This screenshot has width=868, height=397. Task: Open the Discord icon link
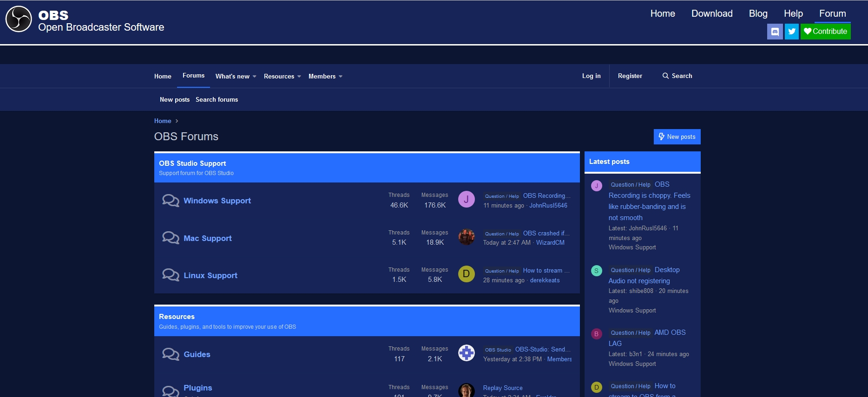(x=775, y=32)
